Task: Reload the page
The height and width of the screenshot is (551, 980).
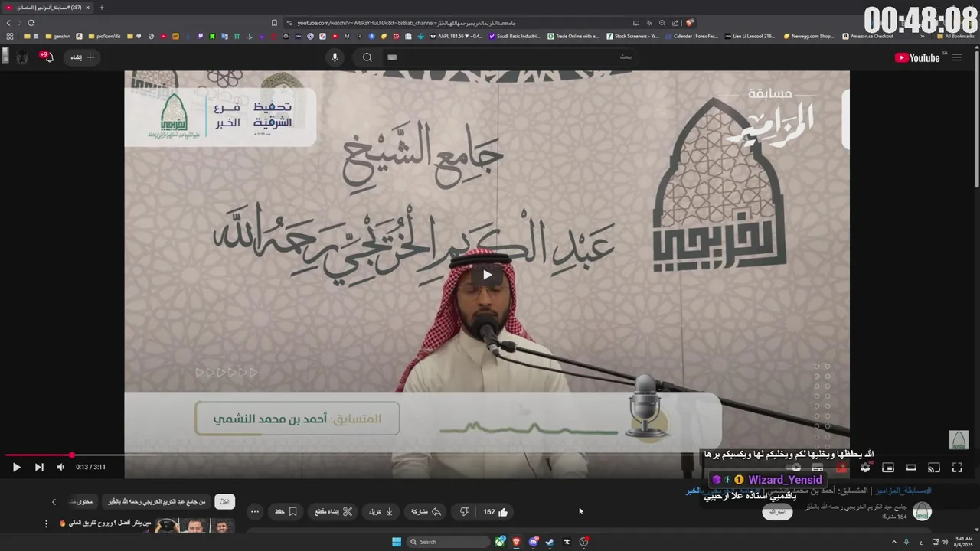Action: (31, 23)
